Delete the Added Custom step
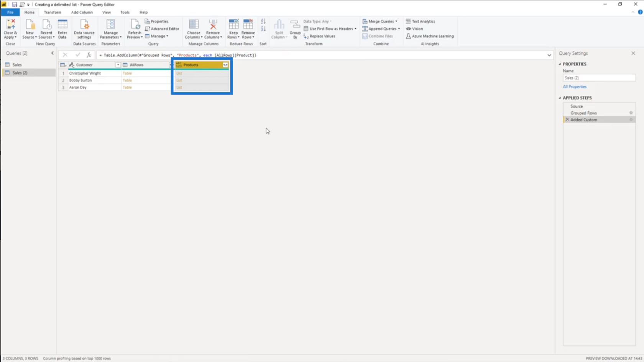This screenshot has width=644, height=362. pos(567,120)
